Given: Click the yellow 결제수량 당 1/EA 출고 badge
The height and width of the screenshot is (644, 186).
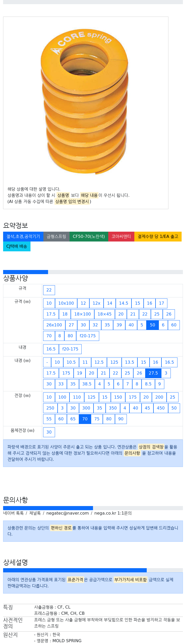Looking at the screenshot, I should click(x=158, y=237).
